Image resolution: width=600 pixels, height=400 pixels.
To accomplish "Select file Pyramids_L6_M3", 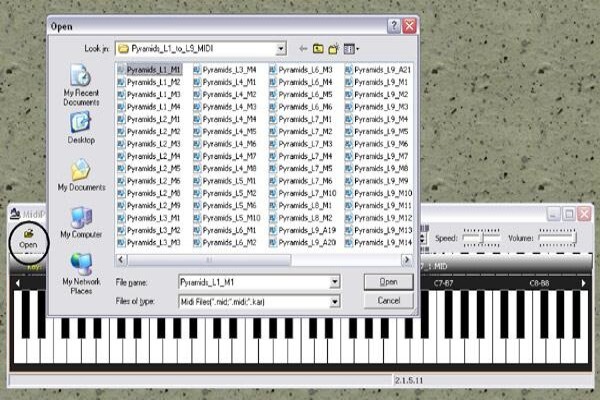I will 301,70.
